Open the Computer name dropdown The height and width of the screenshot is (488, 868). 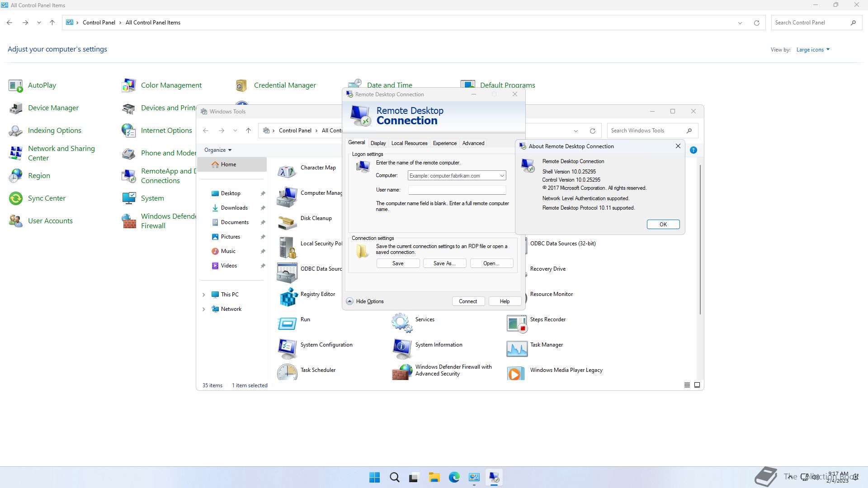502,176
